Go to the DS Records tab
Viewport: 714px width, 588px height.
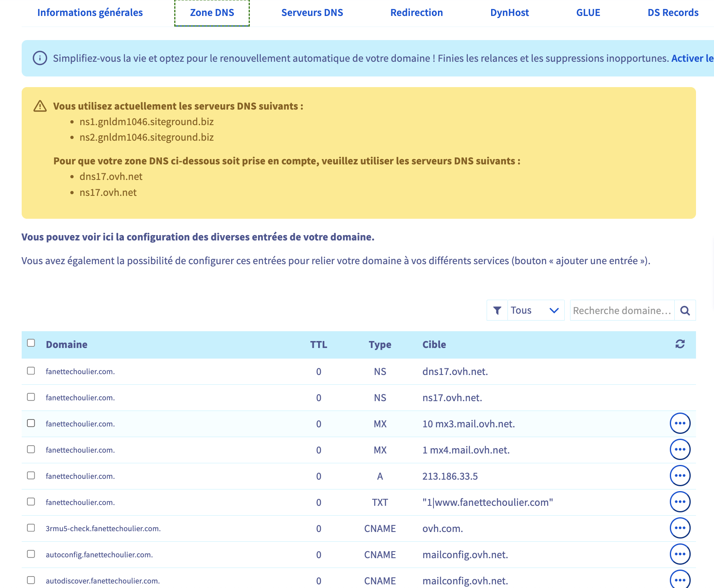[673, 13]
